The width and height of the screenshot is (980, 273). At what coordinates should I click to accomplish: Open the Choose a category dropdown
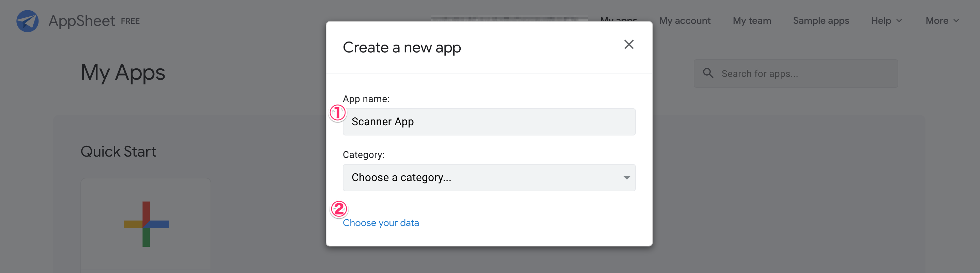click(489, 178)
